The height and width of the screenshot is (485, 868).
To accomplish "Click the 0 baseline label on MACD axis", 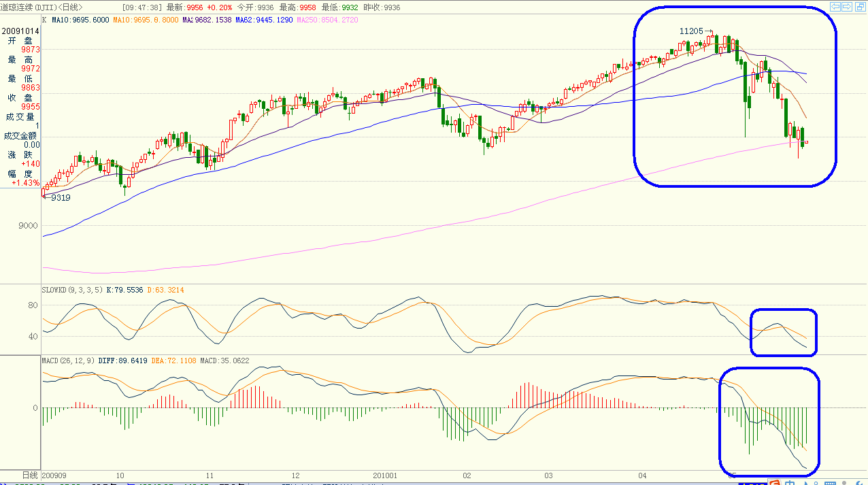I will tap(35, 407).
